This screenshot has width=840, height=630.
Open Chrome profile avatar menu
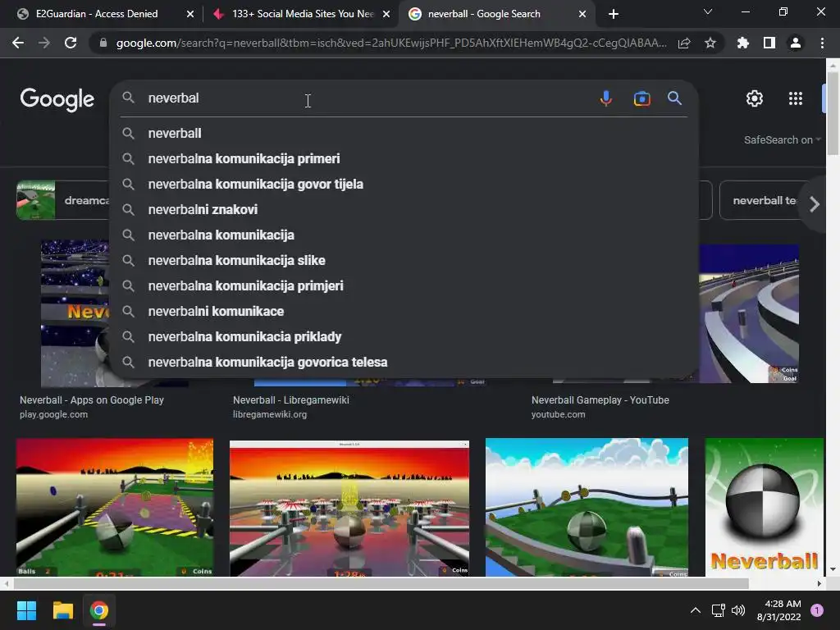[796, 43]
